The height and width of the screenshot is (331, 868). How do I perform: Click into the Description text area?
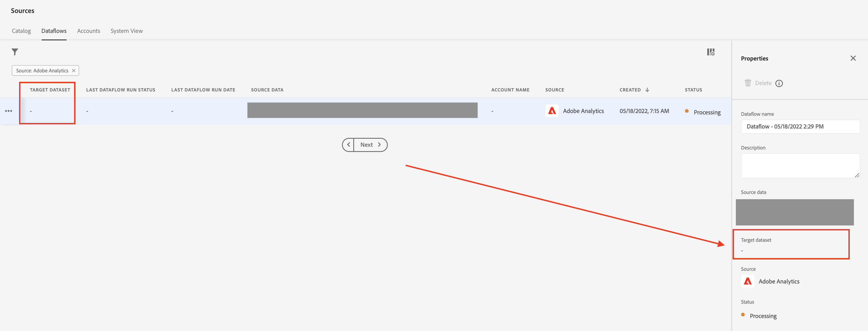[x=800, y=166]
